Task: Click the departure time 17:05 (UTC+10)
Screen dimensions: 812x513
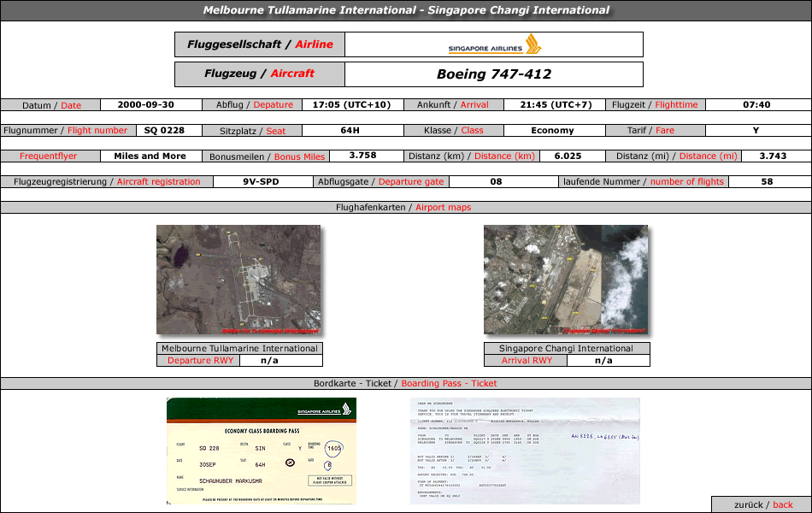Action: pyautogui.click(x=351, y=104)
